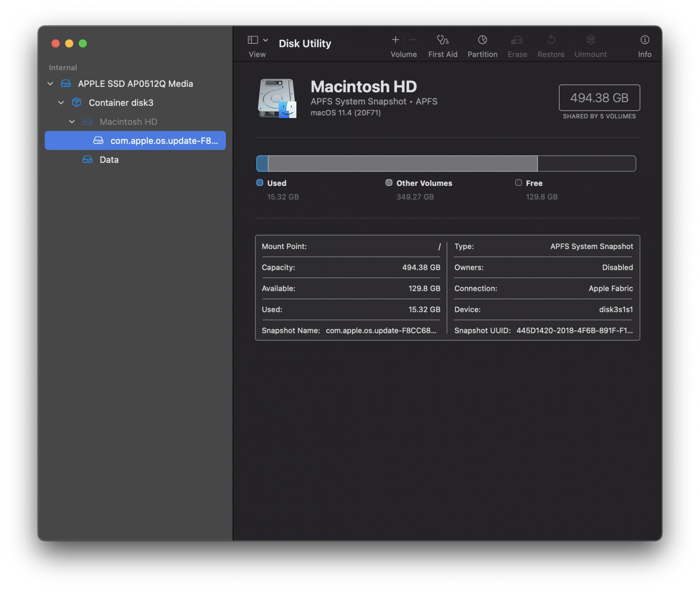Click the snapshot row's drive icon
Image resolution: width=700 pixels, height=591 pixels.
pyautogui.click(x=98, y=140)
